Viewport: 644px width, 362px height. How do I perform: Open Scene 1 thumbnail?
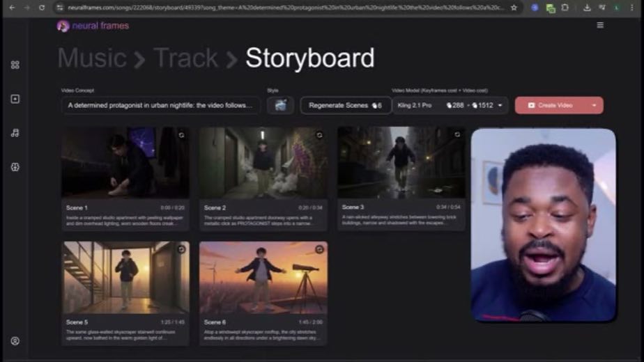[x=125, y=162]
